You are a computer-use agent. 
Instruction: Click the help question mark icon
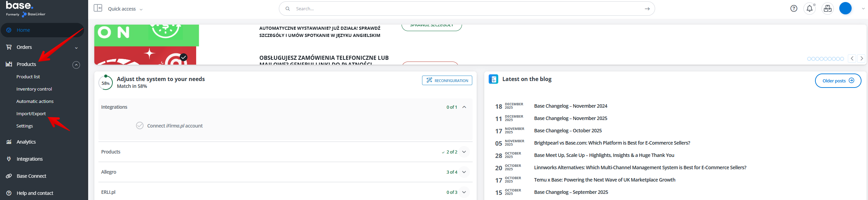[794, 9]
